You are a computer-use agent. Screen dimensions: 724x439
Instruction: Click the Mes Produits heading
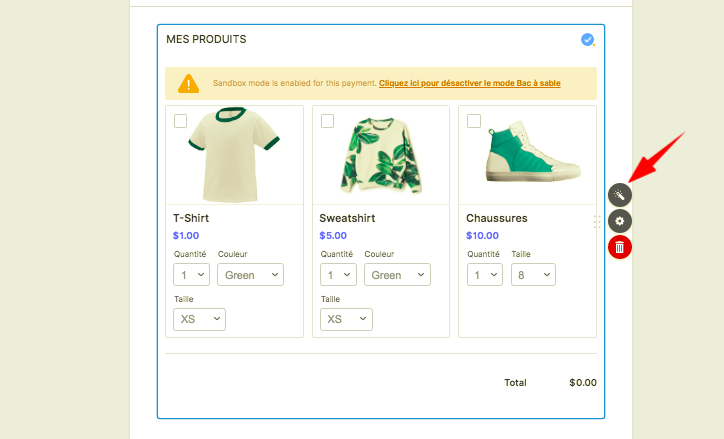206,40
